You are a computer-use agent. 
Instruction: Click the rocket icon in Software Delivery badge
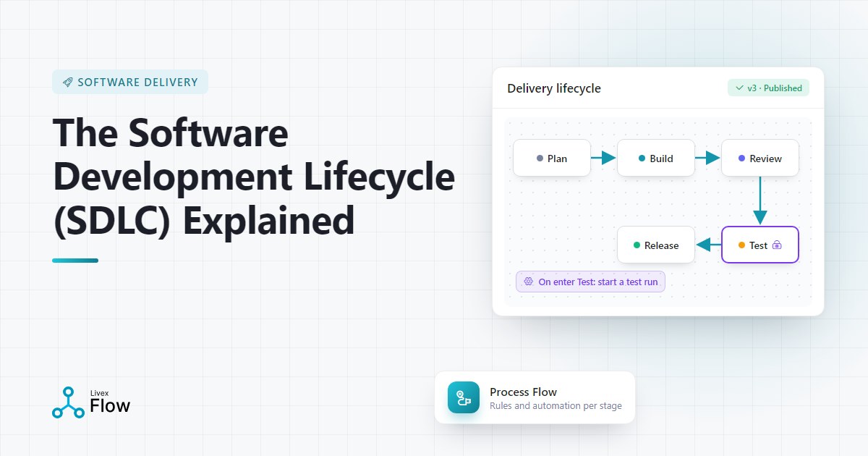[x=67, y=82]
